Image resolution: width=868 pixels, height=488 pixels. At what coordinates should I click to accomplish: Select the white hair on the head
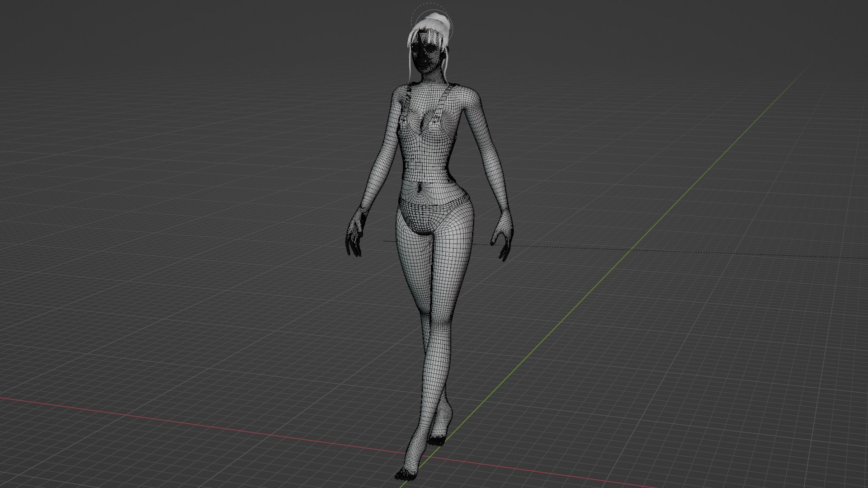tap(433, 23)
